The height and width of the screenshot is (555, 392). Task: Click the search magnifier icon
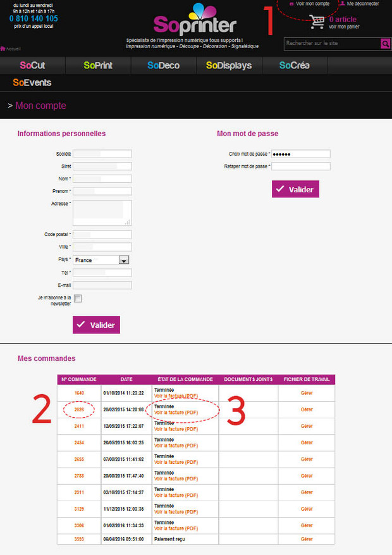click(x=385, y=44)
